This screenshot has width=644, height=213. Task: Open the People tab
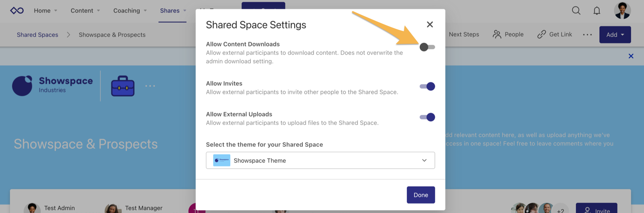click(x=508, y=35)
